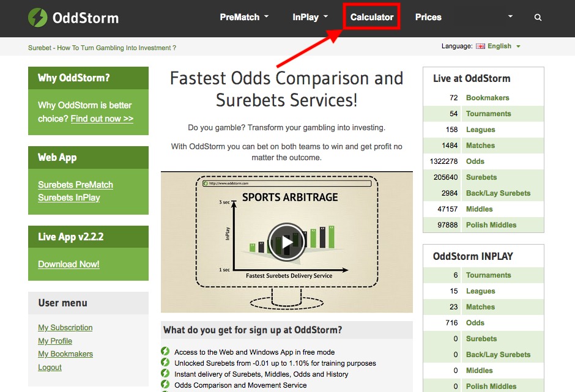Open the Calculator menu item
575x392 pixels.
pyautogui.click(x=371, y=17)
